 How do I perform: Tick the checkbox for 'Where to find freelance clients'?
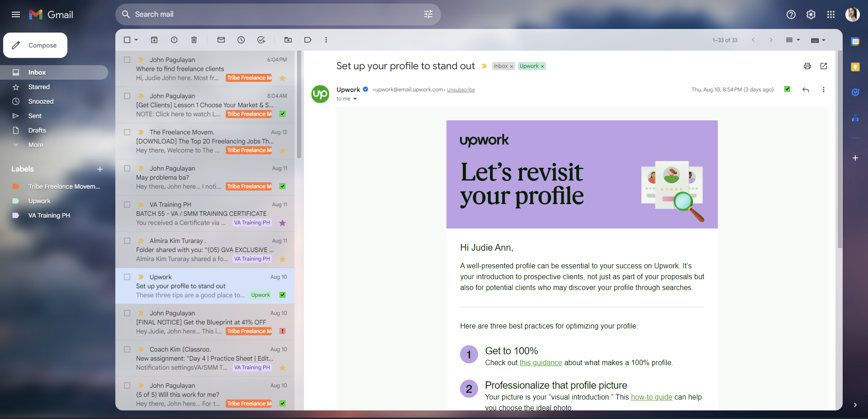pyautogui.click(x=127, y=60)
